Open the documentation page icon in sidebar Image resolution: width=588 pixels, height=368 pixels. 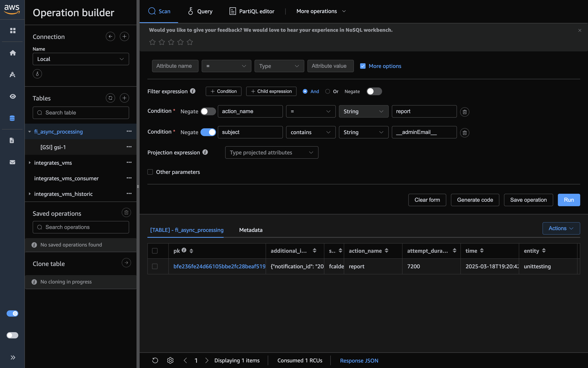(x=12, y=140)
